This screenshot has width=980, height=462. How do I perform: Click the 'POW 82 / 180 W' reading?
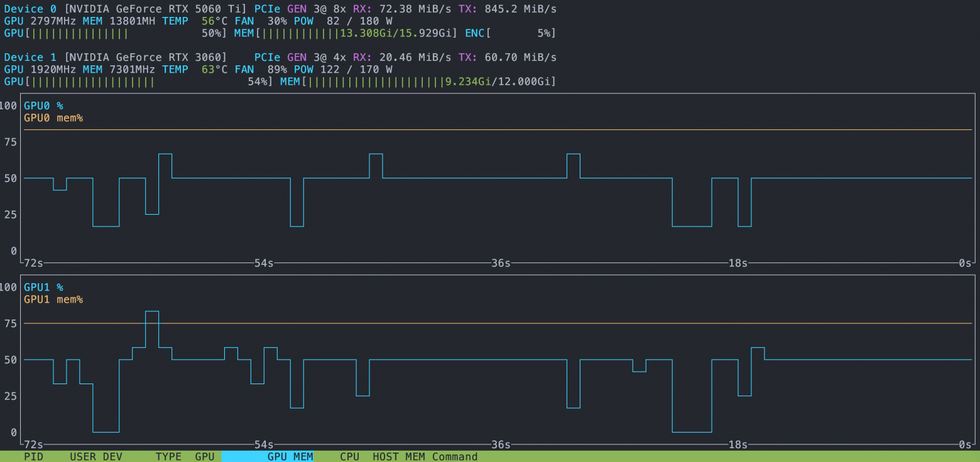(x=343, y=21)
